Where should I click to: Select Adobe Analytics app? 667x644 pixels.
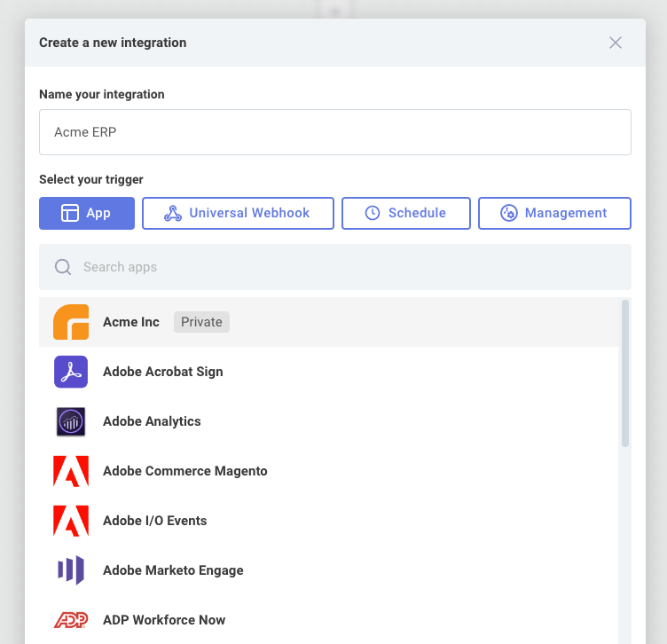(x=328, y=421)
